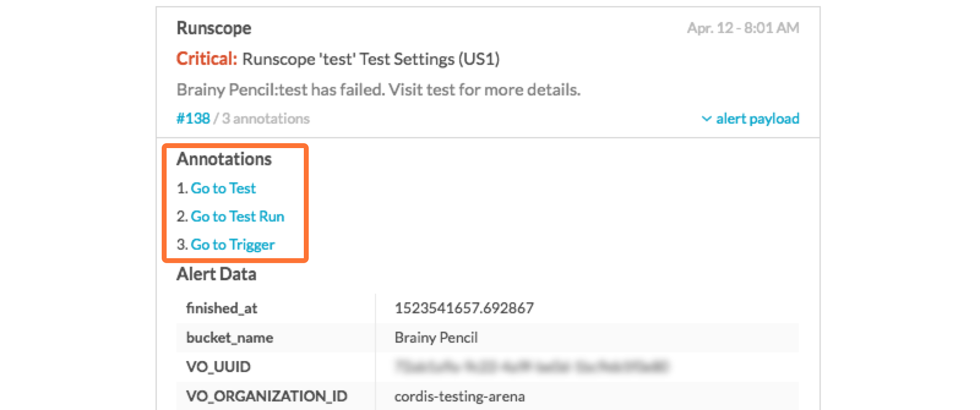Image resolution: width=980 pixels, height=410 pixels.
Task: Click the Go to Test annotation link
Action: 223,188
